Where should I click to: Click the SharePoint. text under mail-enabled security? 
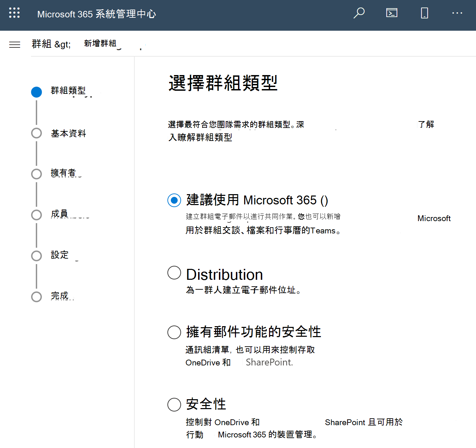[269, 362]
